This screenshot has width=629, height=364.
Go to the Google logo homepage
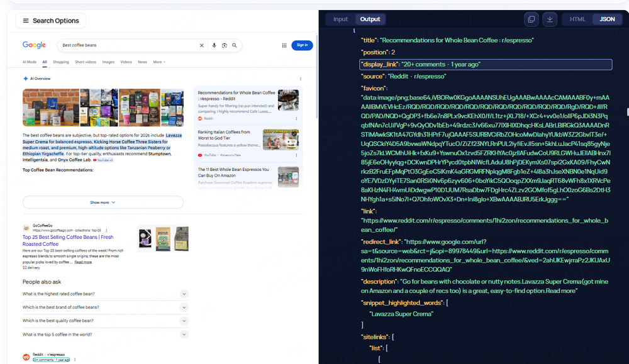coord(34,45)
